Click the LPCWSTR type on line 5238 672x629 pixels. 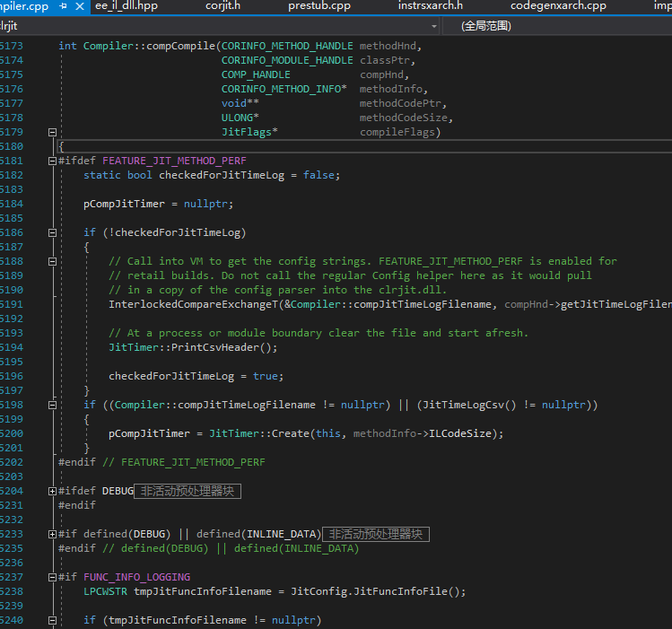(x=106, y=591)
